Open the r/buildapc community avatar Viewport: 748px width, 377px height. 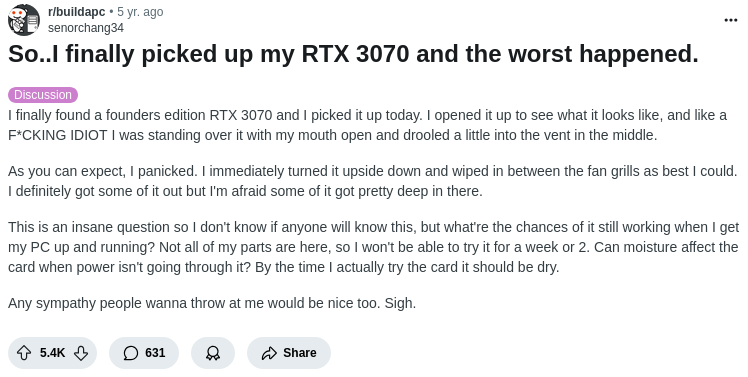(24, 20)
